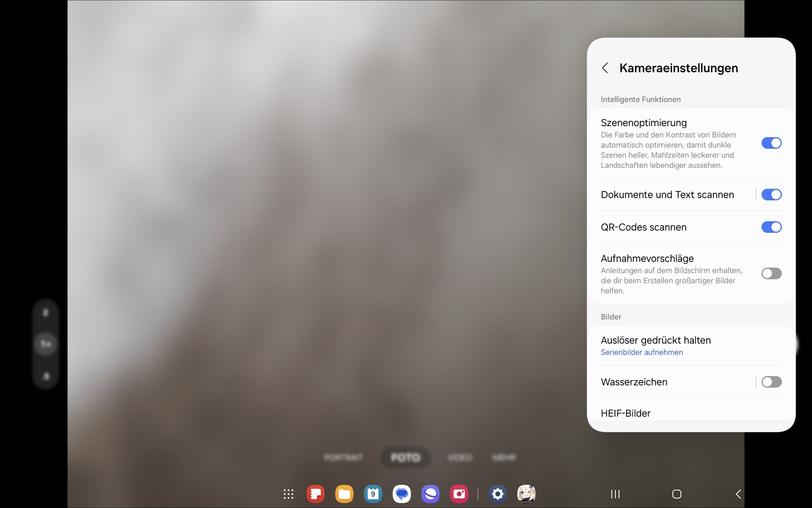
Task: Select the 1x zoom level
Action: 46,344
